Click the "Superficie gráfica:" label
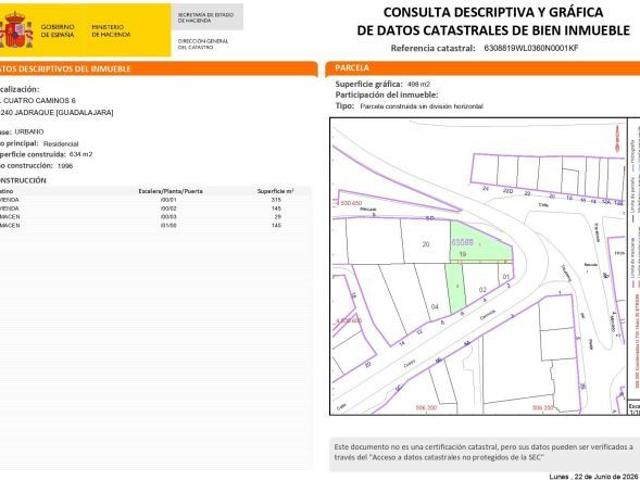The image size is (640, 480). 369,84
